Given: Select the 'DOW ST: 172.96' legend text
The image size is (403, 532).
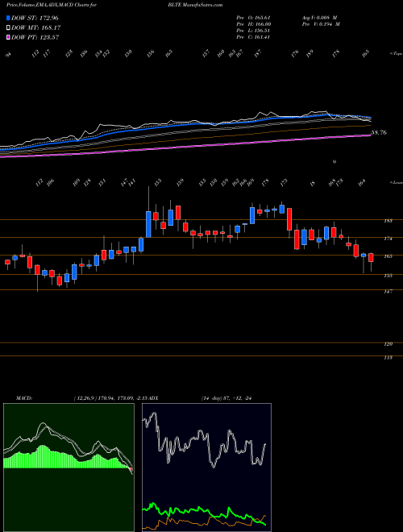Looking at the screenshot, I should pos(35,18).
